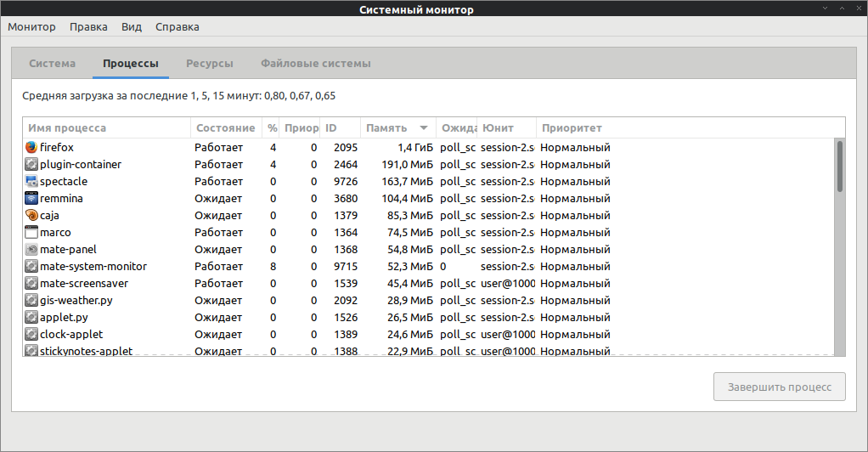
Task: Click the marco process icon
Action: point(31,232)
